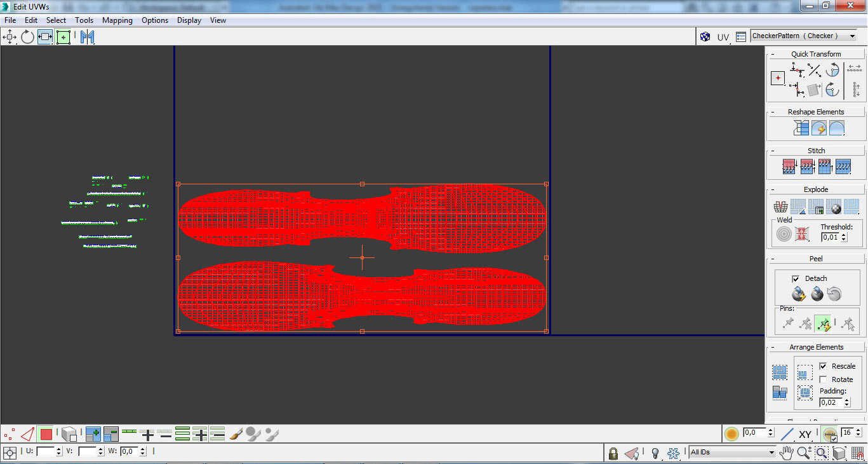Select the Pan View hand tool
This screenshot has height=464, width=868.
point(787,453)
